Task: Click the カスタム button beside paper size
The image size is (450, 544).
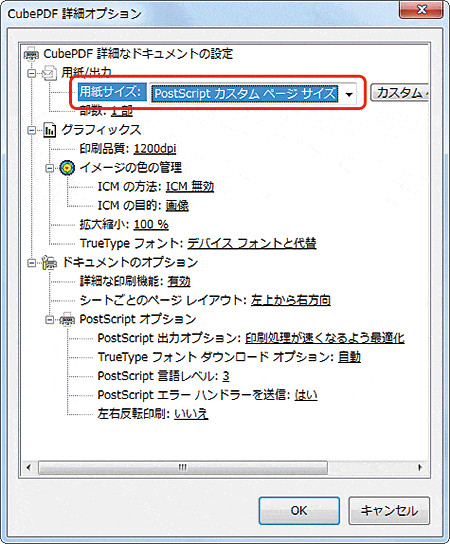Action: tap(399, 93)
